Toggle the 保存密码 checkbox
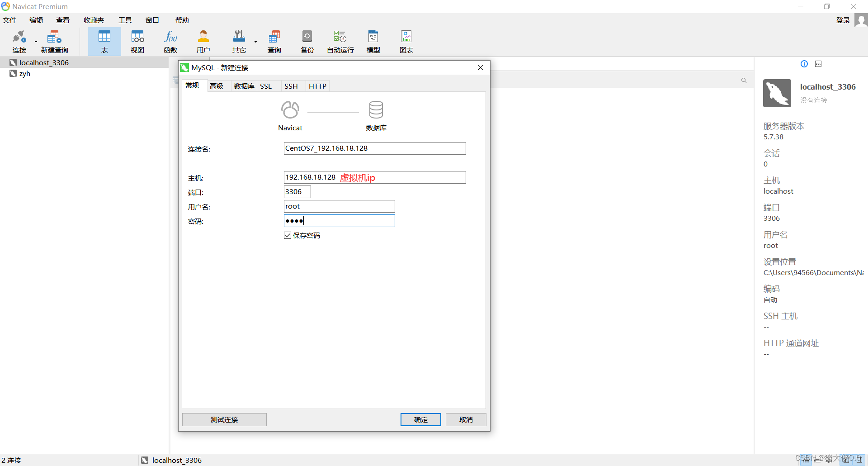The width and height of the screenshot is (868, 466). (x=288, y=235)
